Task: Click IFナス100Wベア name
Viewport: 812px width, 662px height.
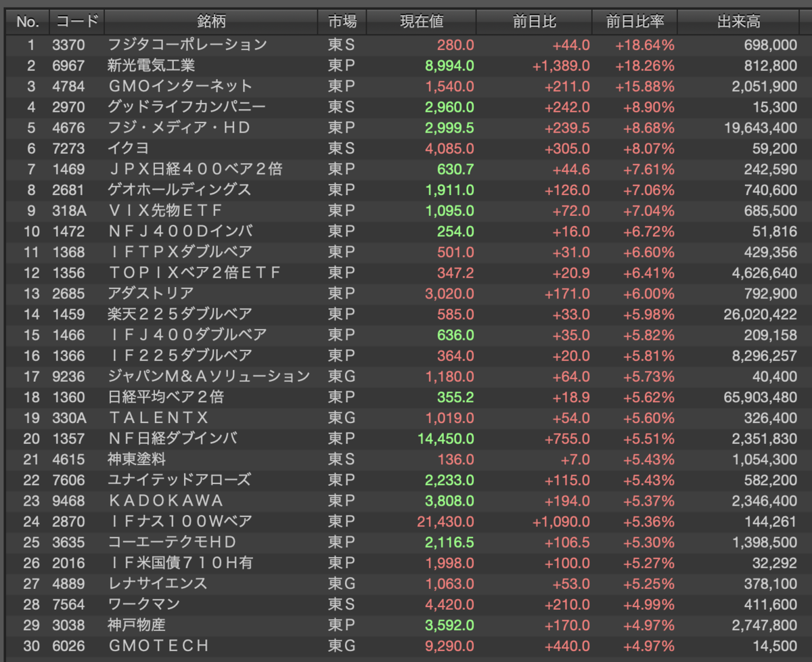Action: tap(180, 521)
